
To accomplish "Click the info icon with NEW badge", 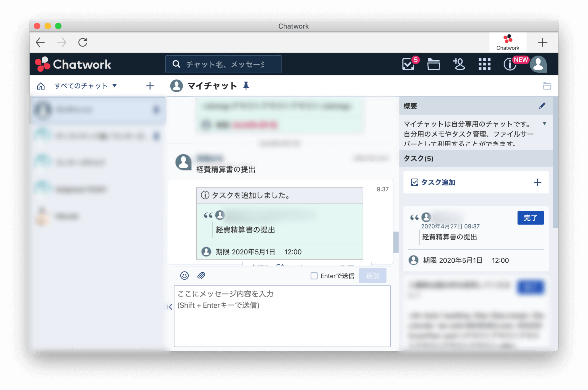I will [510, 64].
